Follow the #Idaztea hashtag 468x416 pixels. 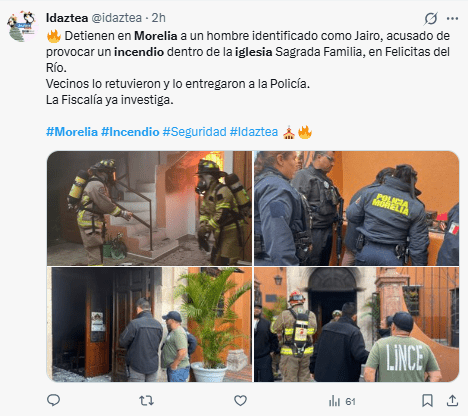coord(254,132)
